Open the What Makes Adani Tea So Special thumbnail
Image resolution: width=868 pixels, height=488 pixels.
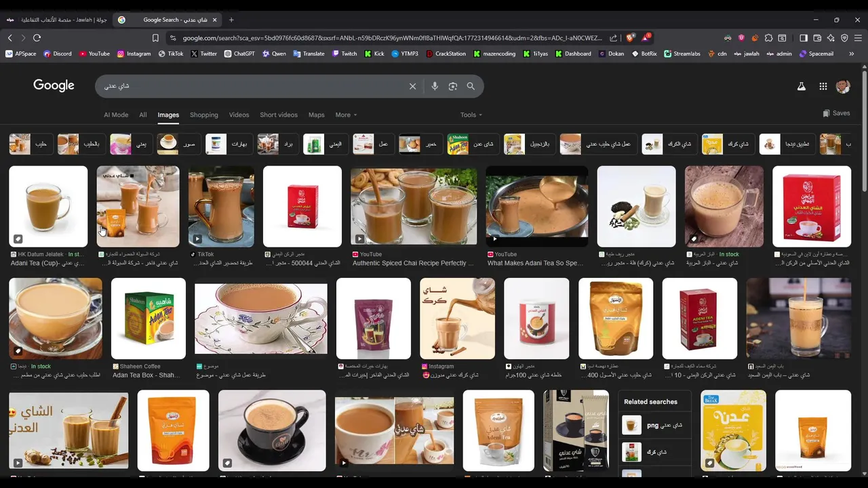pos(537,206)
